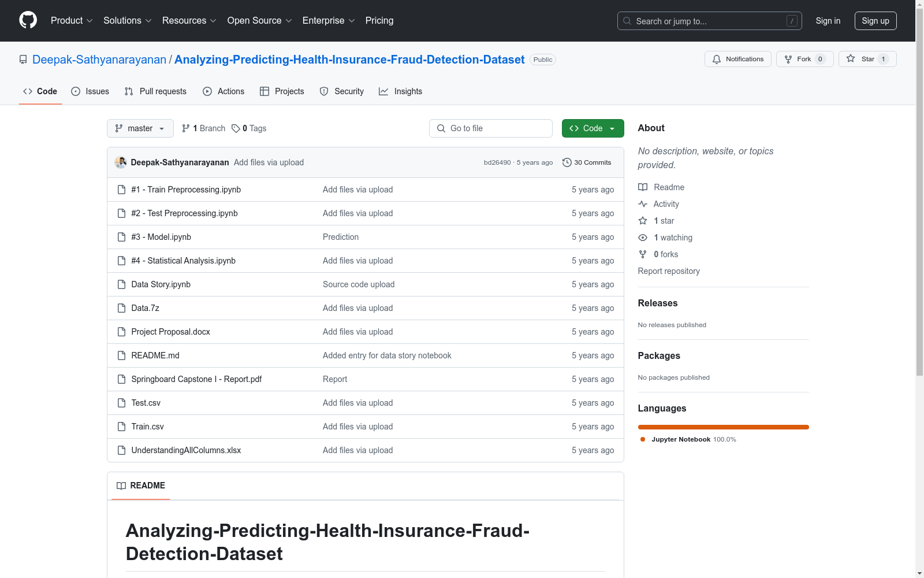Click the Activity pulse icon in sidebar
This screenshot has width=924, height=578.
[x=643, y=203]
